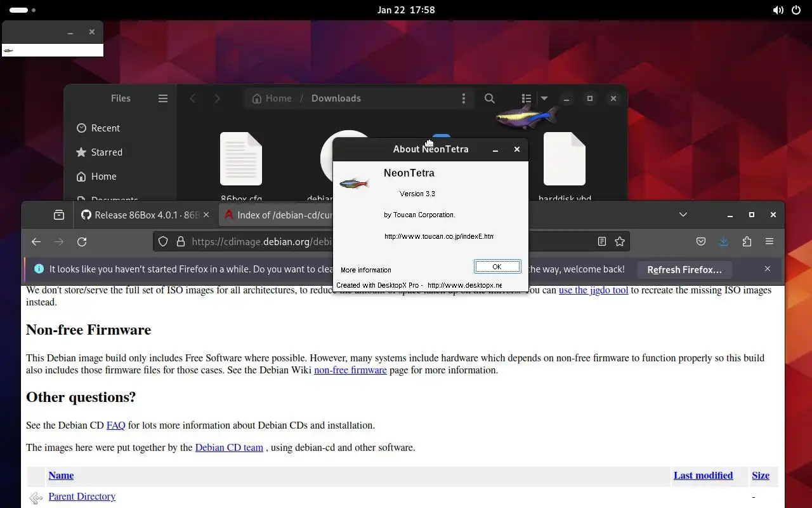
Task: Click OK in About NeonTetra dialog
Action: [x=497, y=267]
